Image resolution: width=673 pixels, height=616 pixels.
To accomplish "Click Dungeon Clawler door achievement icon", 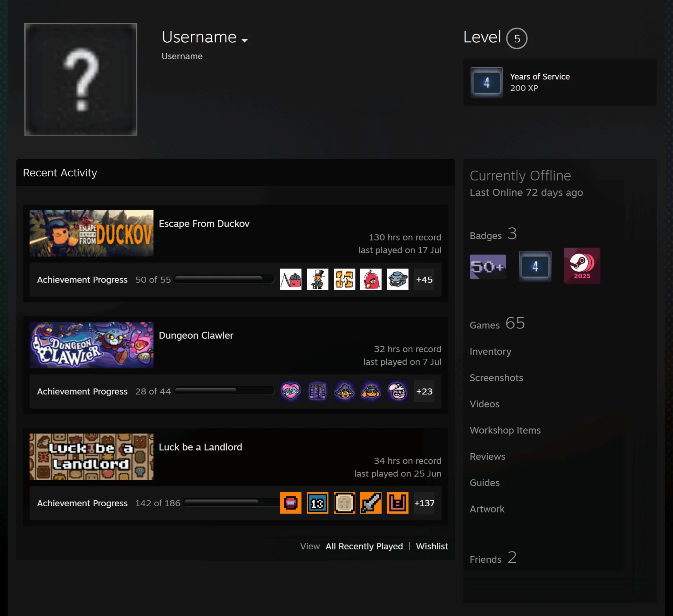I will coord(318,391).
